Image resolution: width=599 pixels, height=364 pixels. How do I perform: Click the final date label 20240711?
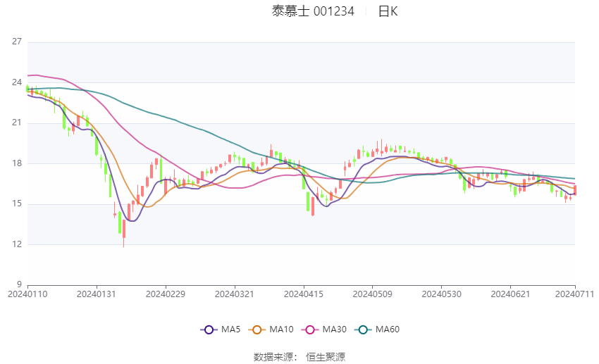[x=575, y=294]
